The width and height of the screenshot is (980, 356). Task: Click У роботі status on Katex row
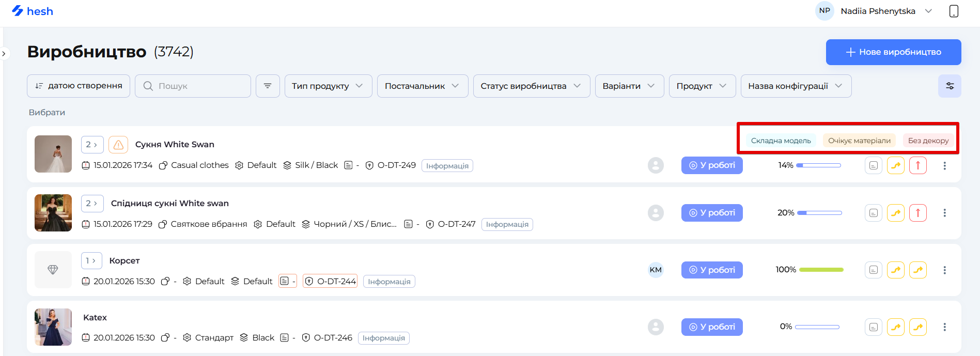[x=712, y=327]
